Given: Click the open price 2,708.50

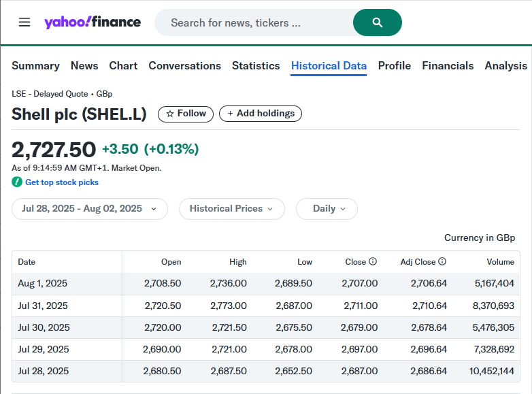Looking at the screenshot, I should click(x=163, y=283).
